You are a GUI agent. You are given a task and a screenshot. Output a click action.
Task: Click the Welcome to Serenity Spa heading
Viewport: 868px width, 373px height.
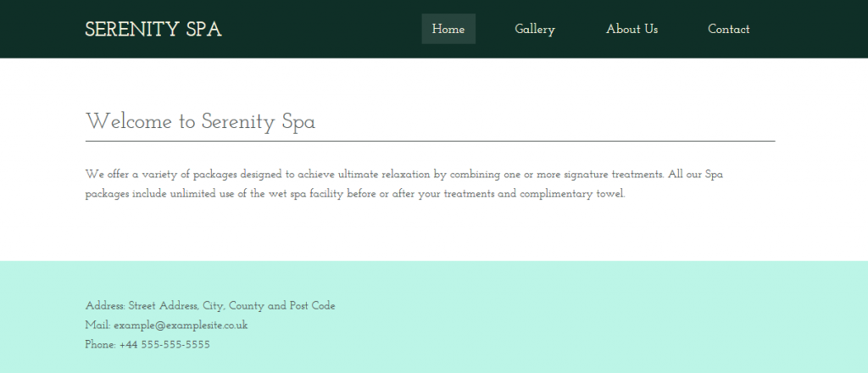point(200,122)
